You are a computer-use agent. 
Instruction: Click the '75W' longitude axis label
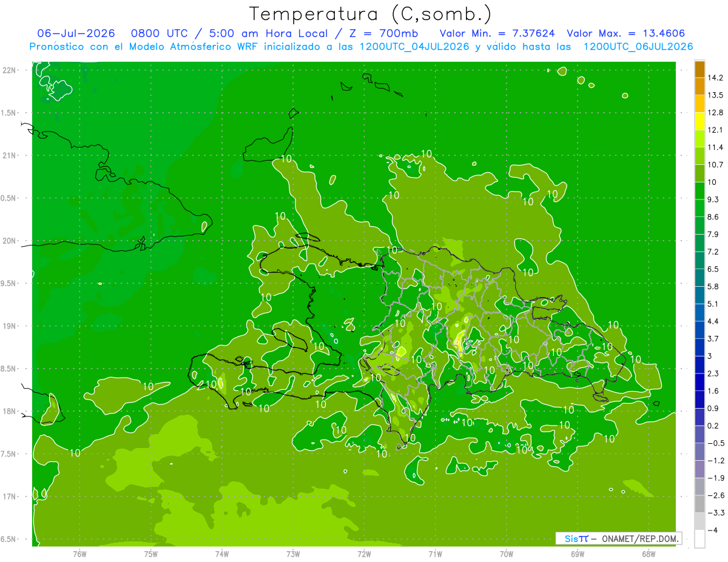point(150,554)
